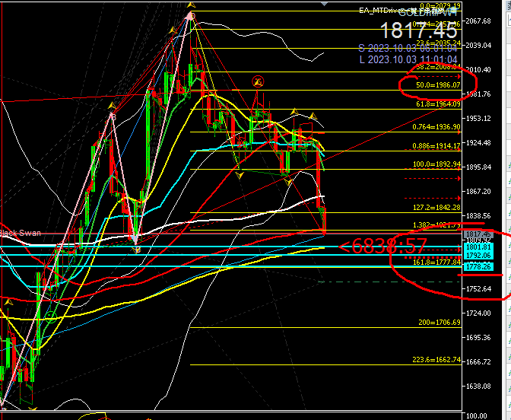The image size is (511, 420).
Task: Select Fibonacci label 100.0=1892.94
Action: 436,164
